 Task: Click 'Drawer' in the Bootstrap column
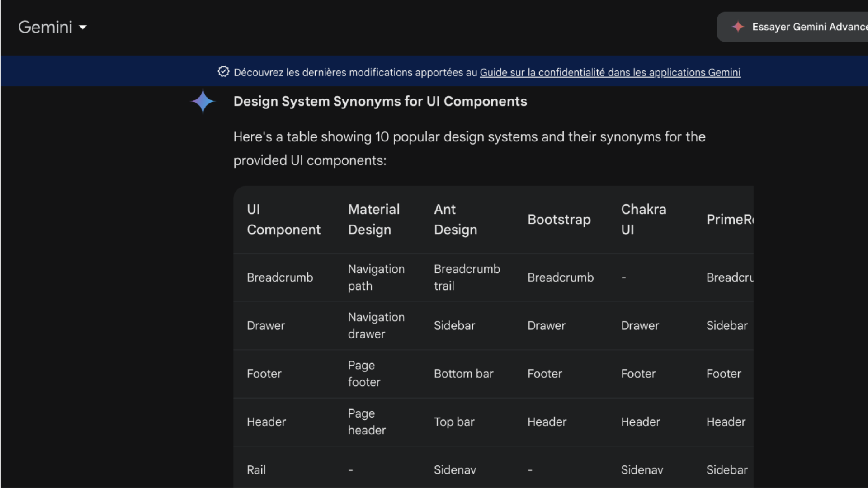pos(547,325)
